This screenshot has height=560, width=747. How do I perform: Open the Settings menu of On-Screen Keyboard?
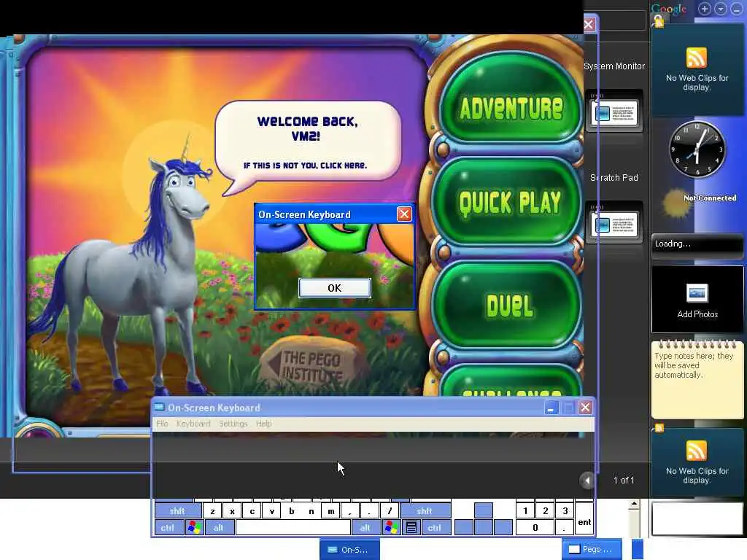233,424
